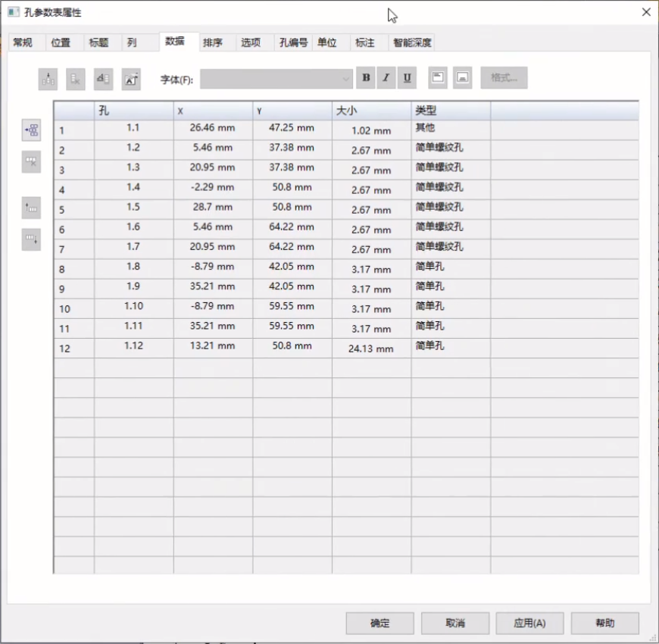Click the insert row side icon

(32, 130)
